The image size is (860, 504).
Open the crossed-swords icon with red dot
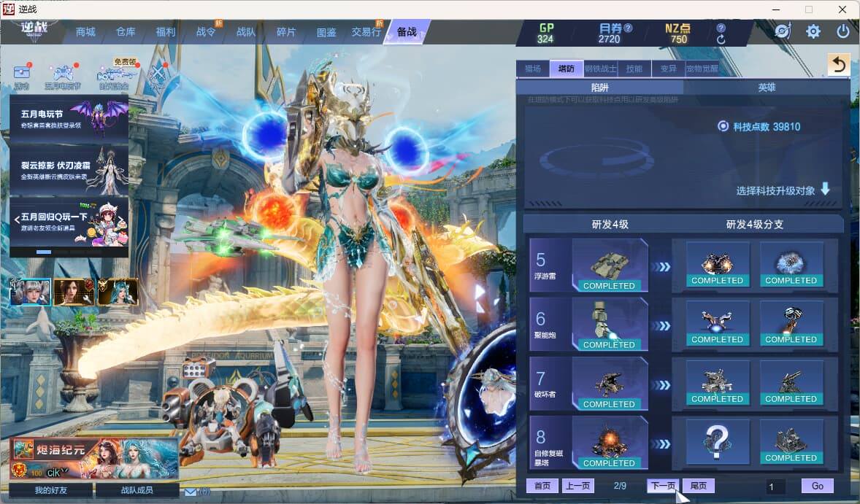click(x=158, y=74)
